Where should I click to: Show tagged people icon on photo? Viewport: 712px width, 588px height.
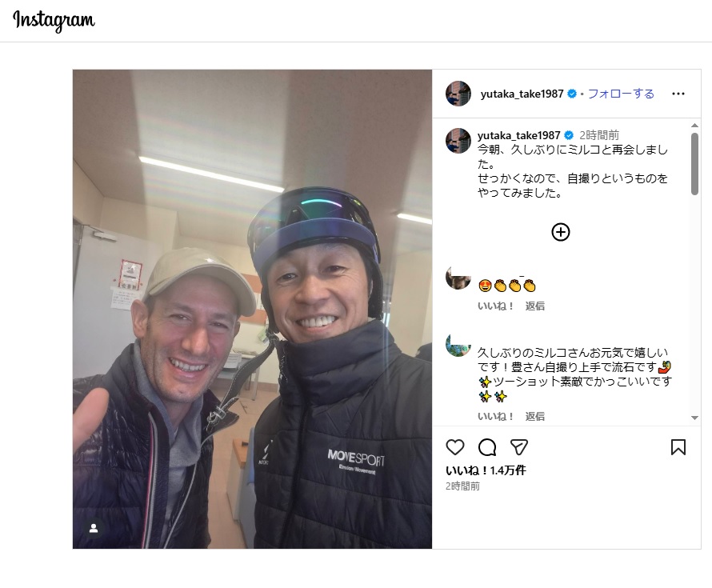(94, 528)
